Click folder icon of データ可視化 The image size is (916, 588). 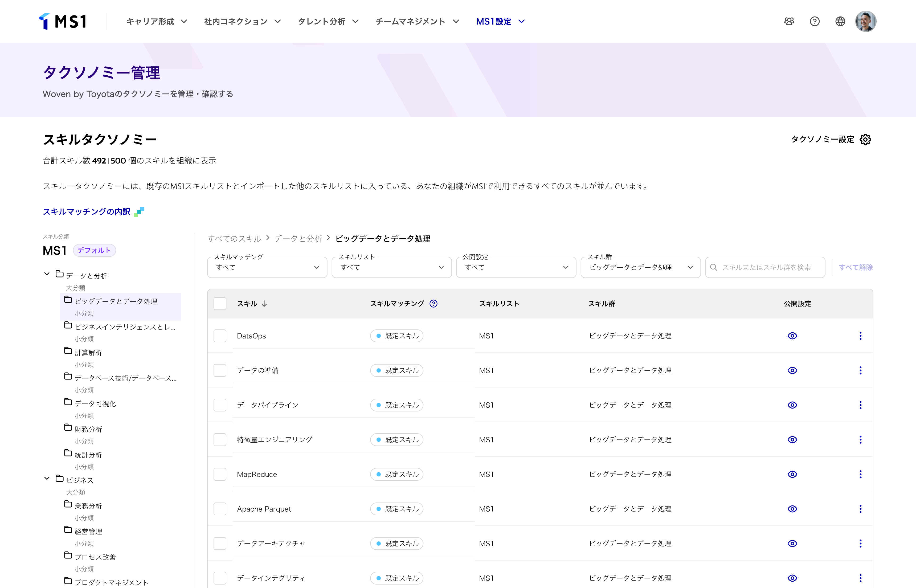point(68,402)
